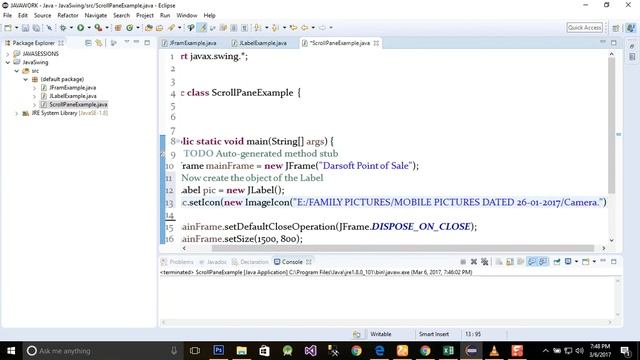Screen dimensions: 640x360
Task: Toggle show whitespace characters icon
Action: (244, 28)
